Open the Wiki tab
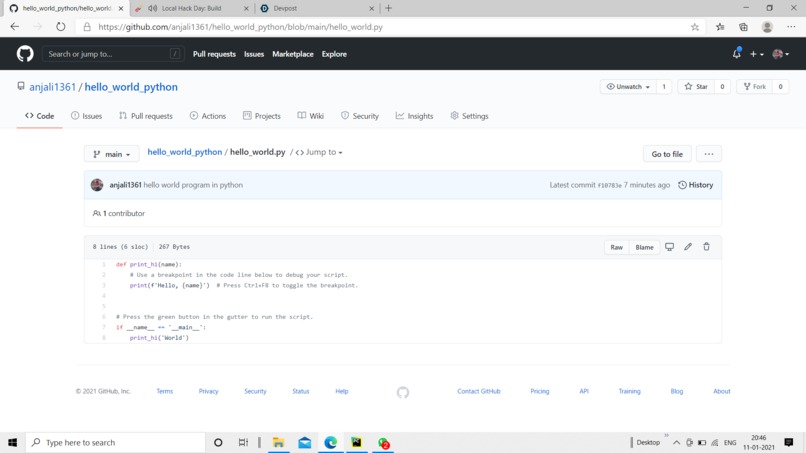The image size is (806, 453). pyautogui.click(x=310, y=116)
